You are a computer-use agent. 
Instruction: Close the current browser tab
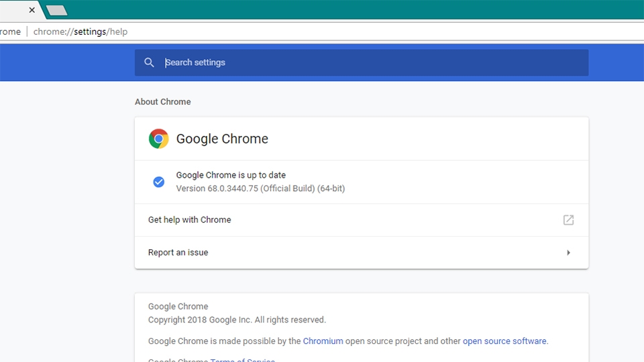(32, 10)
